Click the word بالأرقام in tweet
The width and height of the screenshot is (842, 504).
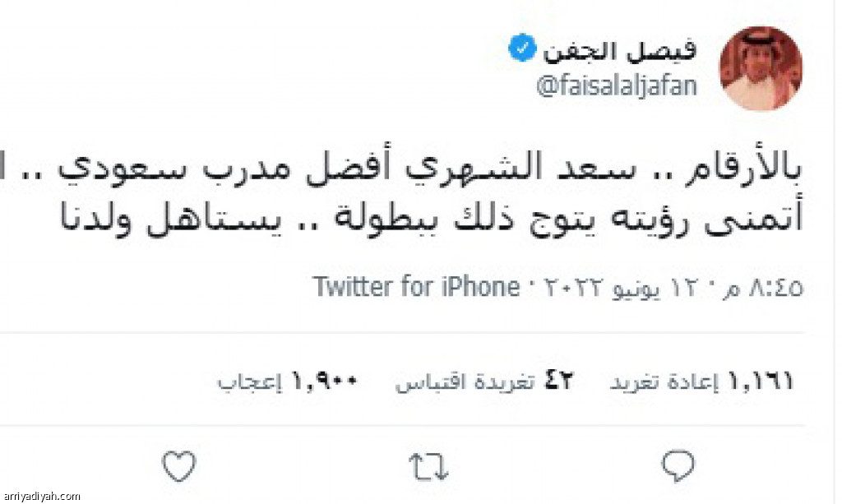click(x=745, y=168)
